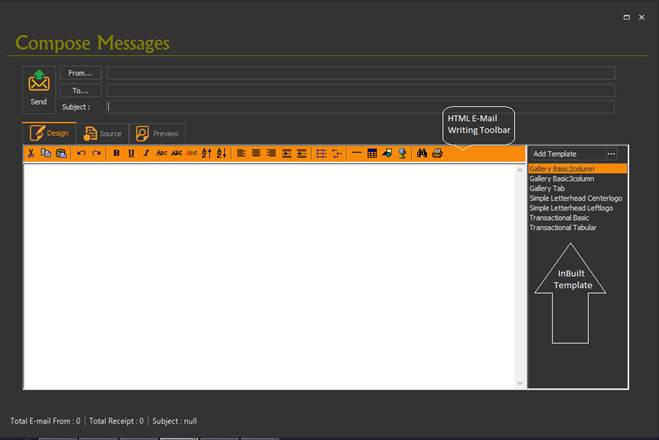Select the Cut scissors icon
Screen dimensions: 659x440
(31, 153)
